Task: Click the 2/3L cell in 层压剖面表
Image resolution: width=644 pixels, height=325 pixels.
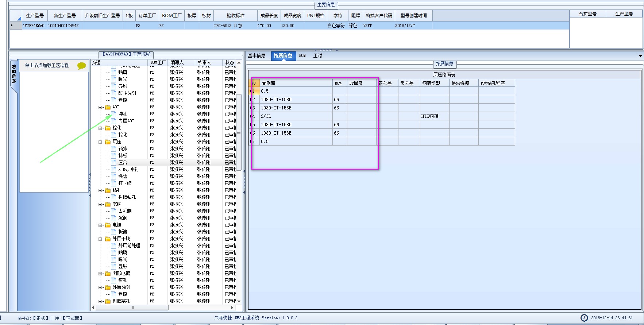Action: coord(296,116)
